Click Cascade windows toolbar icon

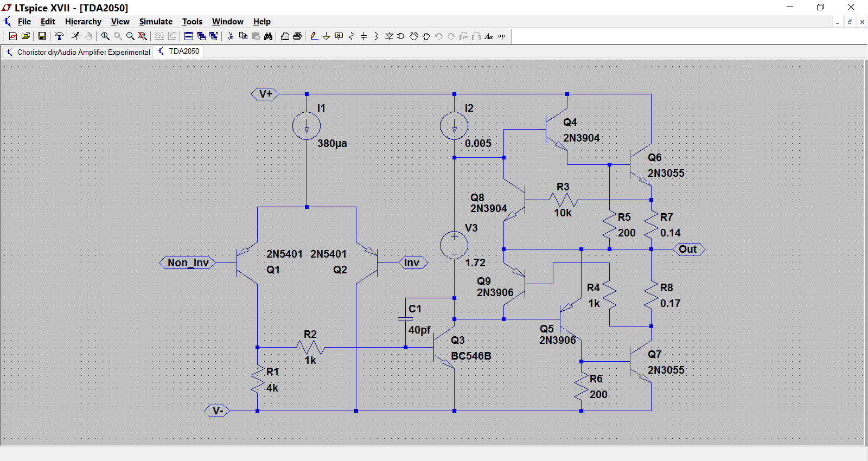tap(201, 36)
